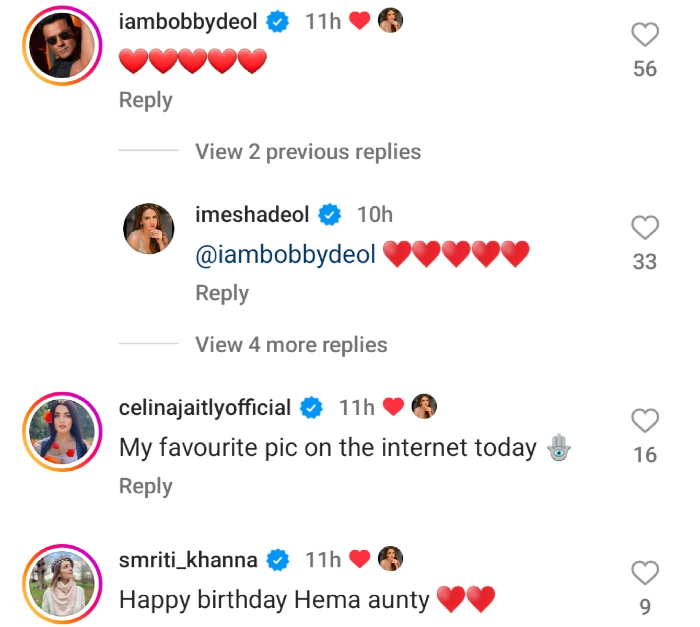Screen dimensions: 700x627
Task: Reply to iambobbydeol's comment
Action: click(146, 100)
